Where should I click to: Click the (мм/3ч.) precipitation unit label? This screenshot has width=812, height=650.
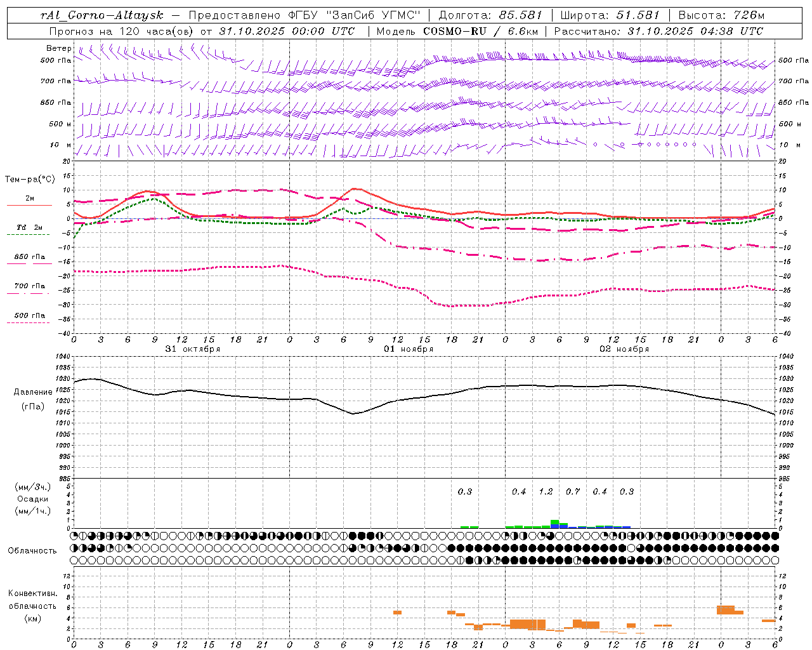pos(32,487)
